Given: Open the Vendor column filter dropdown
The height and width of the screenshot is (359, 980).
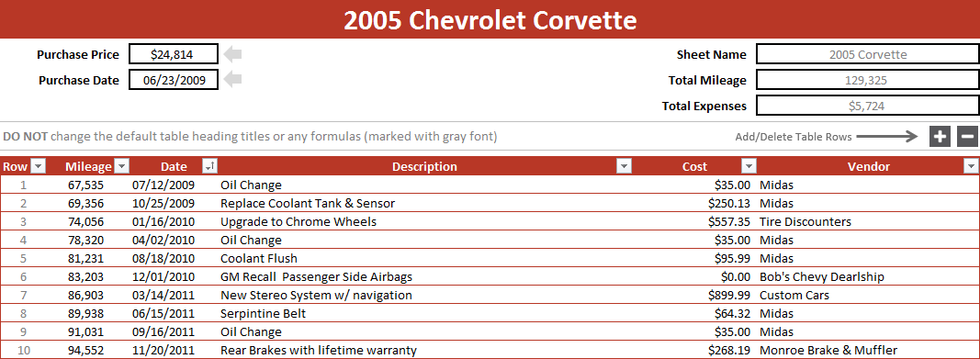Looking at the screenshot, I should point(971,166).
